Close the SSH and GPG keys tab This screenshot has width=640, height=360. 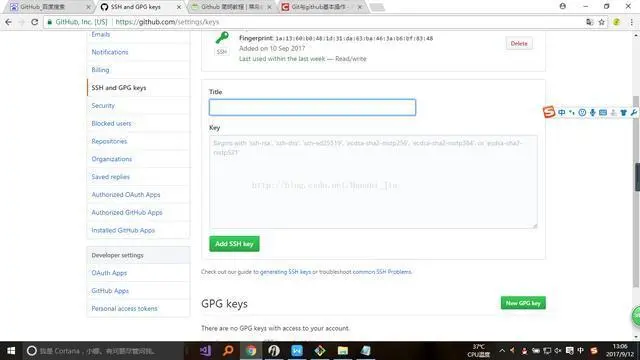click(x=178, y=7)
